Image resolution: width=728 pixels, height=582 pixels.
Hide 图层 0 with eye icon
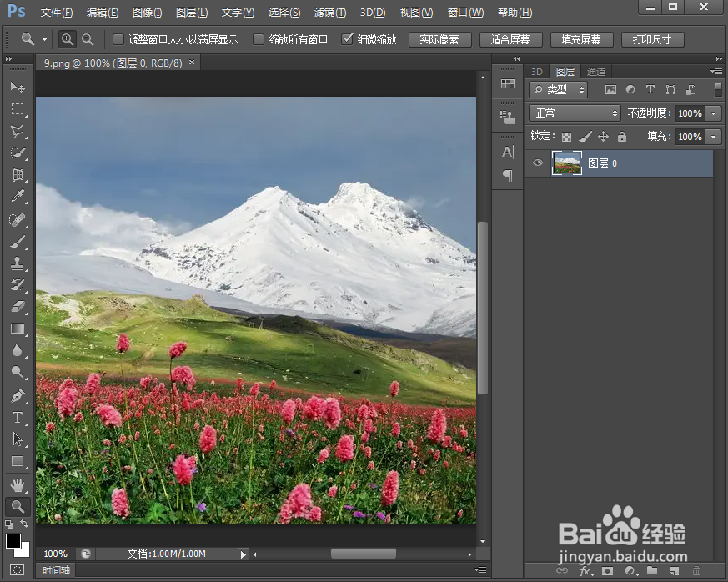[x=538, y=163]
